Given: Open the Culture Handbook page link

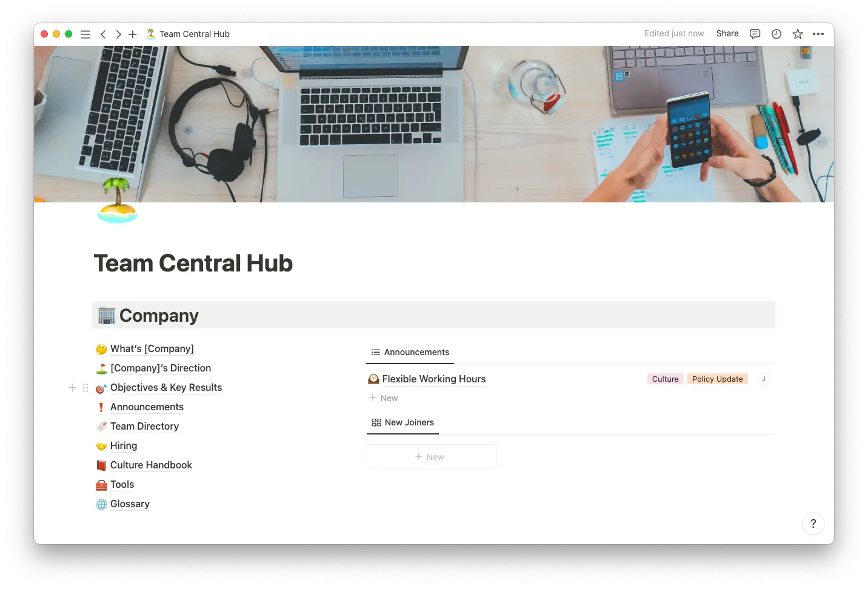Looking at the screenshot, I should 151,465.
